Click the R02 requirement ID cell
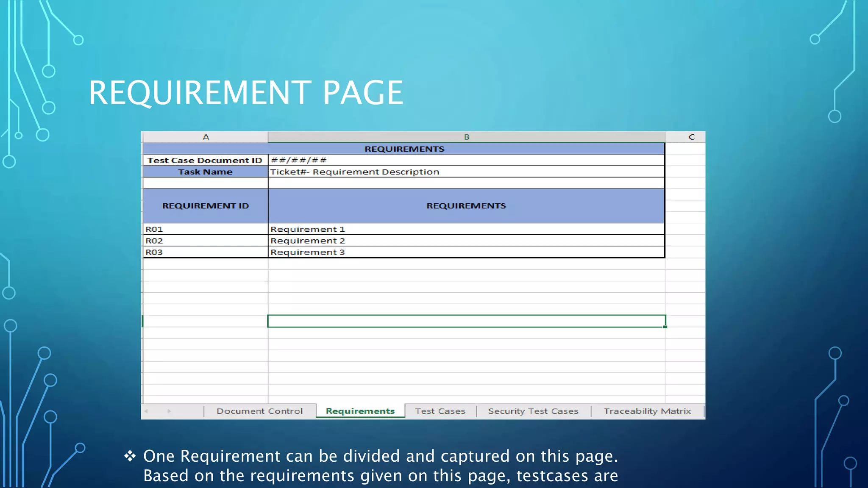This screenshot has width=868, height=488. pyautogui.click(x=206, y=241)
